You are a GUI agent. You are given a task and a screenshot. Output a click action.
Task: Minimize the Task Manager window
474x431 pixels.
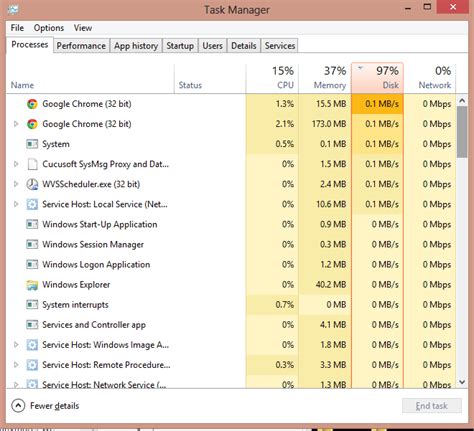pyautogui.click(x=408, y=7)
